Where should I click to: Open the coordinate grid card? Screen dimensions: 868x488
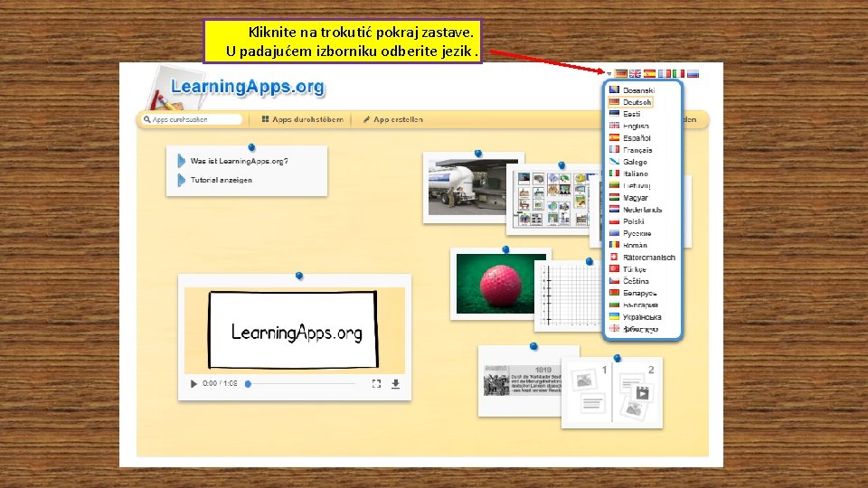pos(569,296)
